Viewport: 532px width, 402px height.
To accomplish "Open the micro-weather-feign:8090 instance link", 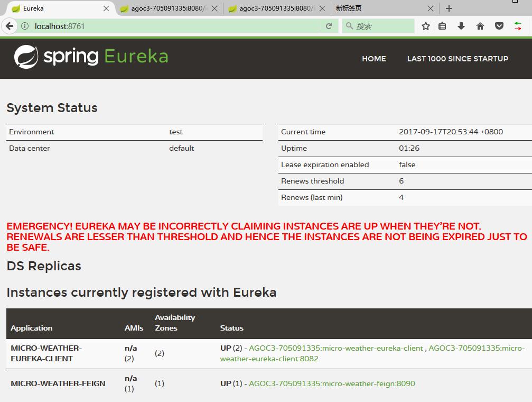I will (332, 383).
